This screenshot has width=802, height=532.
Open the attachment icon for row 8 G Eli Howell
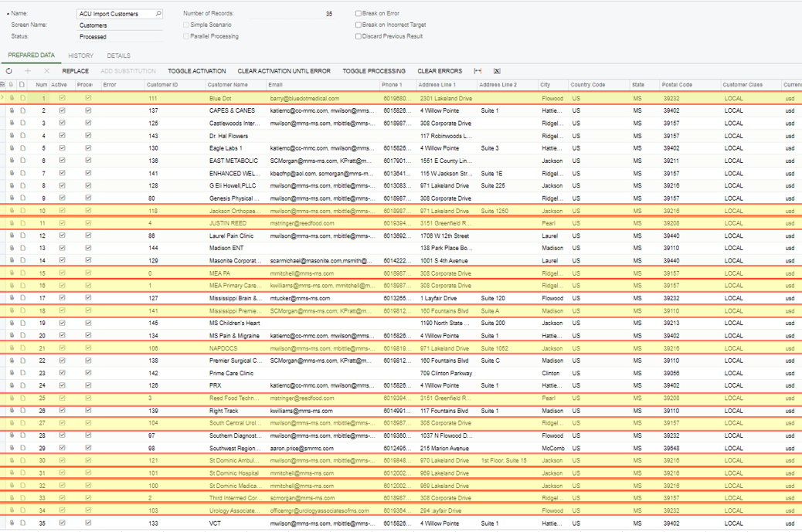(x=12, y=185)
